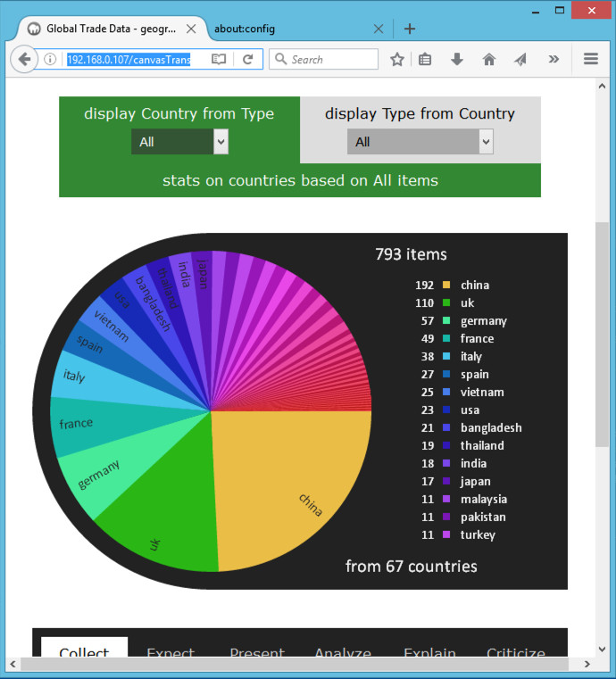Go back using the browser back arrow
The width and height of the screenshot is (616, 679).
[24, 59]
